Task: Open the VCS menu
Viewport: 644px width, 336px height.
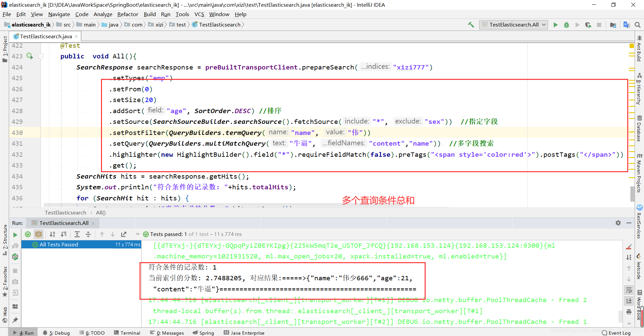Action: pos(199,14)
